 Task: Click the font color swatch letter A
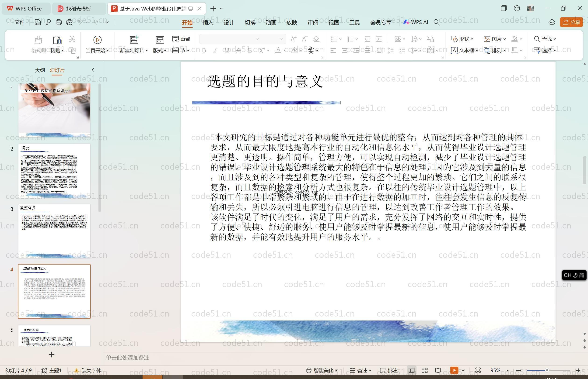[278, 50]
